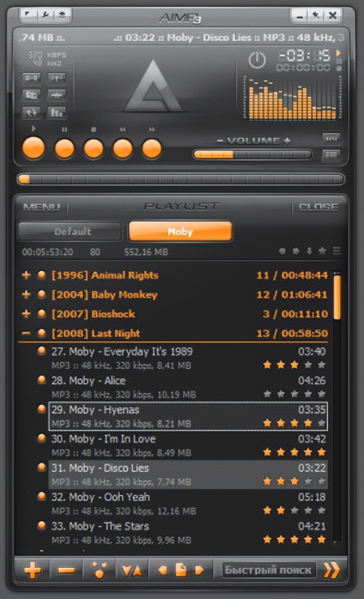
Task: Toggle remaining time display -03:15
Action: pyautogui.click(x=304, y=56)
